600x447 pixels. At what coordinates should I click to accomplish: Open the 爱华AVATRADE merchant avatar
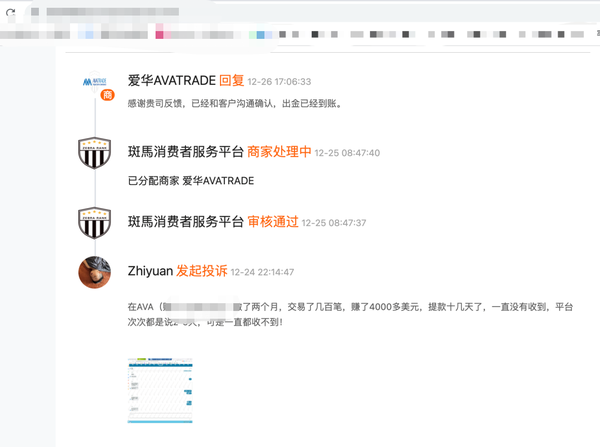95,82
